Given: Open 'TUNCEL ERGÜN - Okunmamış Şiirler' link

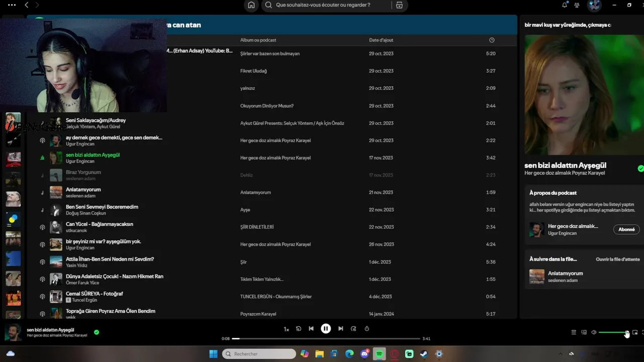Looking at the screenshot, I should click(x=276, y=297).
